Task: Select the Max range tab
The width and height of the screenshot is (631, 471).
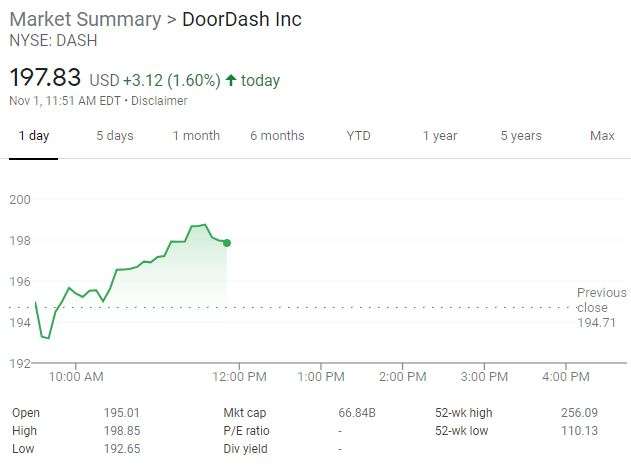Action: [602, 136]
